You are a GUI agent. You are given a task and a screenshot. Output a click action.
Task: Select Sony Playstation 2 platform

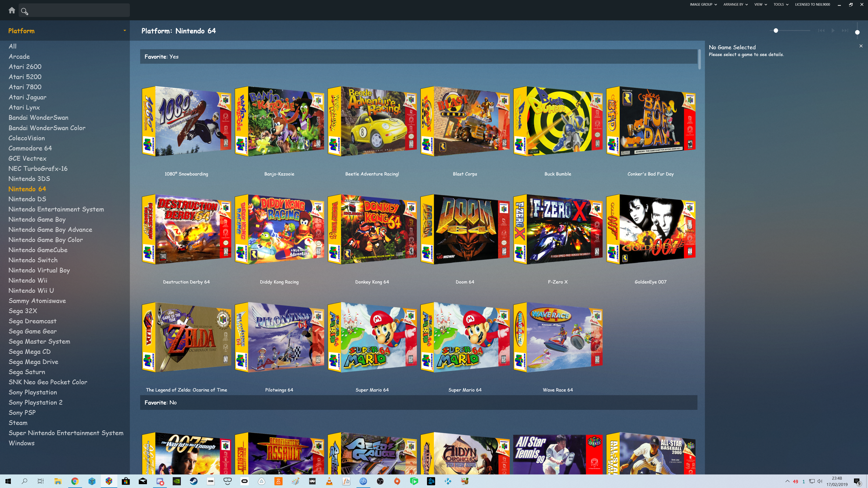(x=35, y=402)
